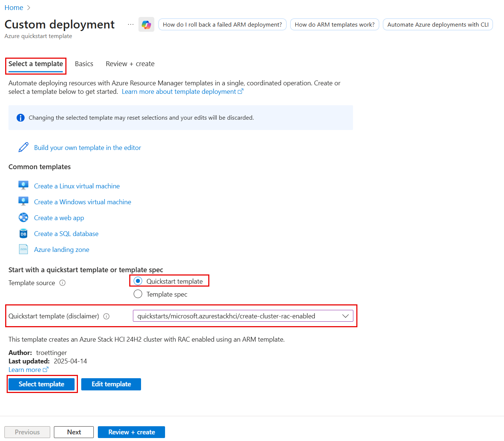Click the Custom deployment page title

coord(59,24)
